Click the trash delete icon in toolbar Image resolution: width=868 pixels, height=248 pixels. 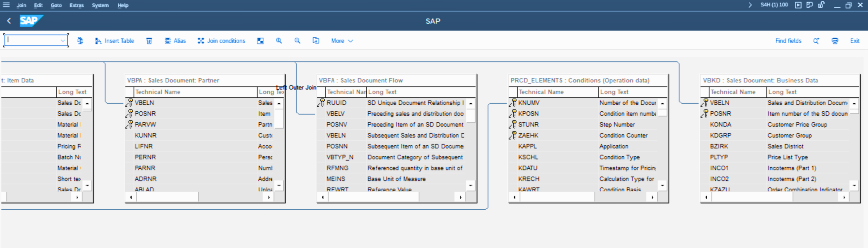pyautogui.click(x=149, y=41)
